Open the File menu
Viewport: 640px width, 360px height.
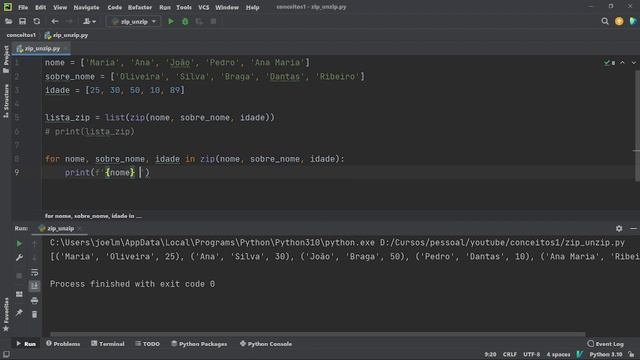pyautogui.click(x=23, y=7)
